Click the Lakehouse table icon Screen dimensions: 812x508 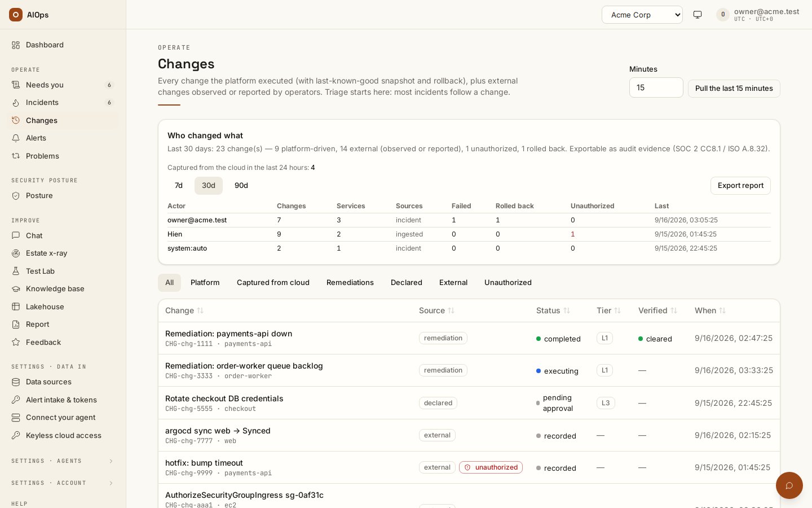click(16, 307)
